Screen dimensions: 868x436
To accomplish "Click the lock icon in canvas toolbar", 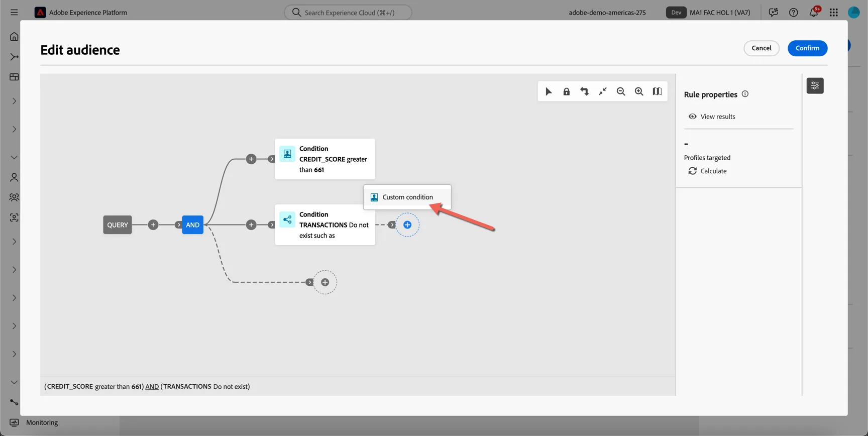I will [x=567, y=91].
